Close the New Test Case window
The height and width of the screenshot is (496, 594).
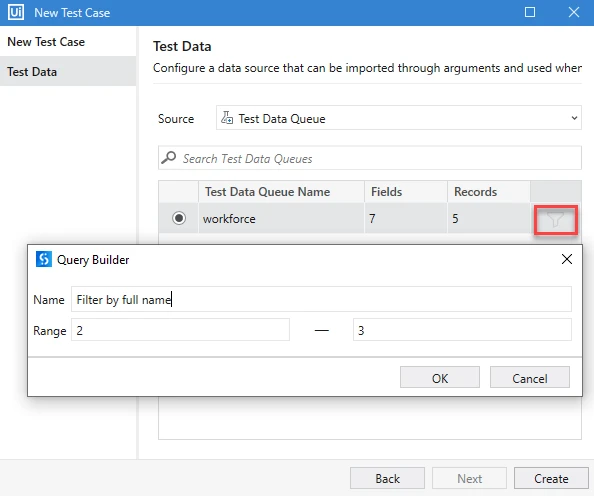[x=574, y=13]
